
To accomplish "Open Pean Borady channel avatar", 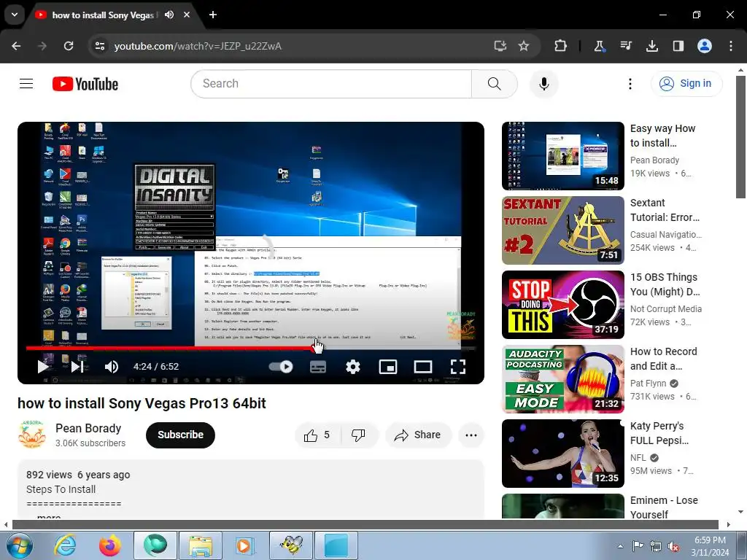I will pyautogui.click(x=32, y=435).
